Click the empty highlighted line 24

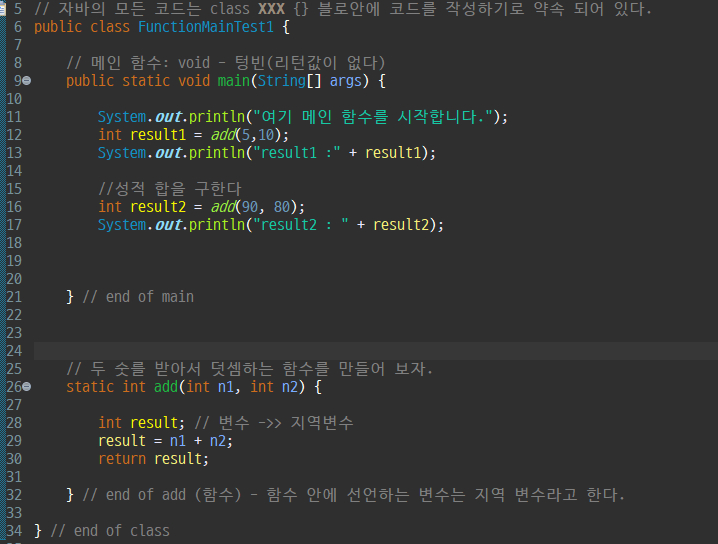pos(375,351)
